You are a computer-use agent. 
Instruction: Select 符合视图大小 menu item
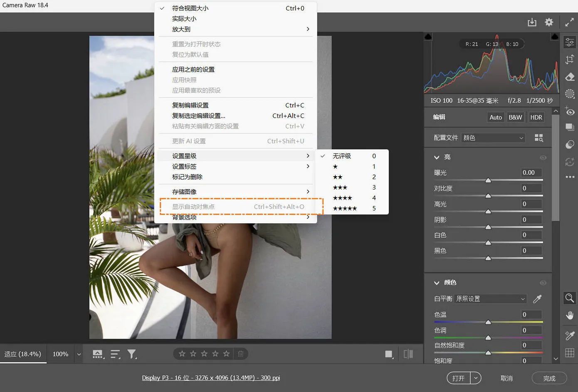pyautogui.click(x=235, y=8)
